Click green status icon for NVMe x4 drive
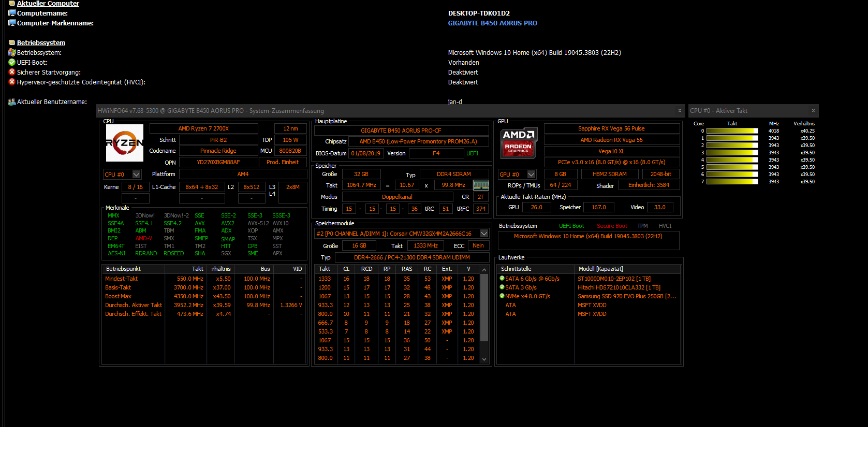The image size is (868, 464). (502, 296)
